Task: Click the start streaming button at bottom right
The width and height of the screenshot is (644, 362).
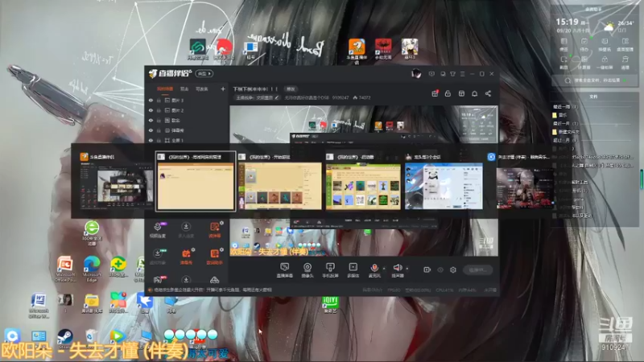Action: point(478,269)
